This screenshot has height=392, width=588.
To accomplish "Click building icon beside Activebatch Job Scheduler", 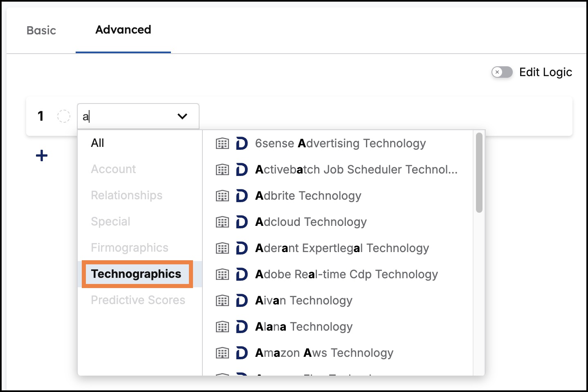I will 222,169.
